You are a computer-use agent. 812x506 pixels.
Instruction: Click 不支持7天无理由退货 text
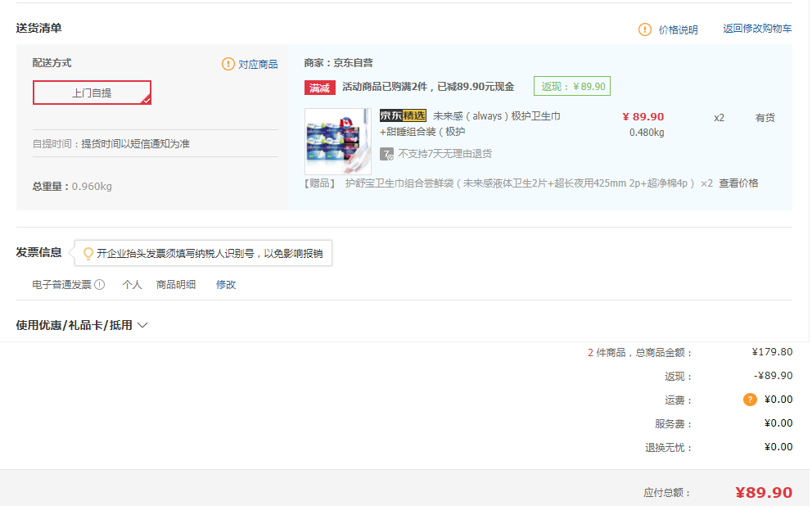pos(444,154)
